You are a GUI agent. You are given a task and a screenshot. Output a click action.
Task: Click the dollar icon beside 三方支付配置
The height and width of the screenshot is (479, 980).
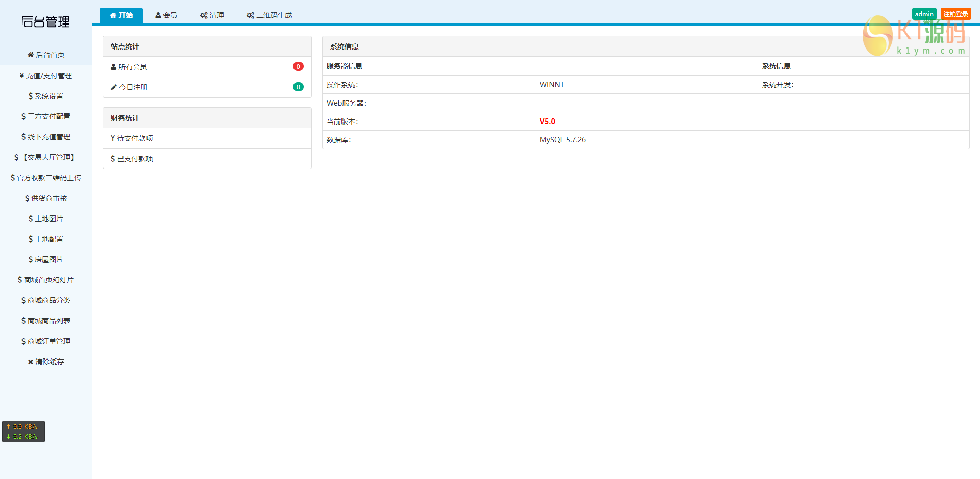click(x=23, y=116)
